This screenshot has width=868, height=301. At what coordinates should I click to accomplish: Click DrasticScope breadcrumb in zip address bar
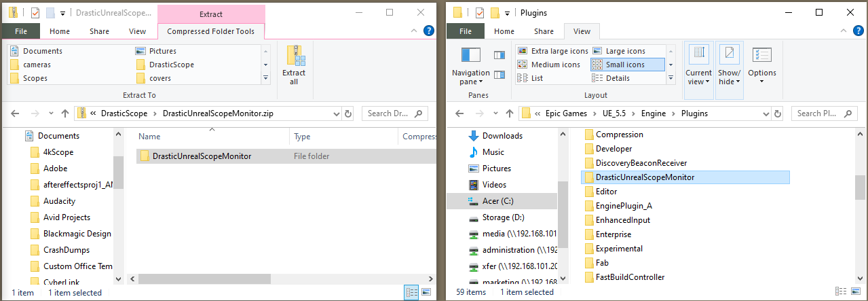click(x=124, y=113)
